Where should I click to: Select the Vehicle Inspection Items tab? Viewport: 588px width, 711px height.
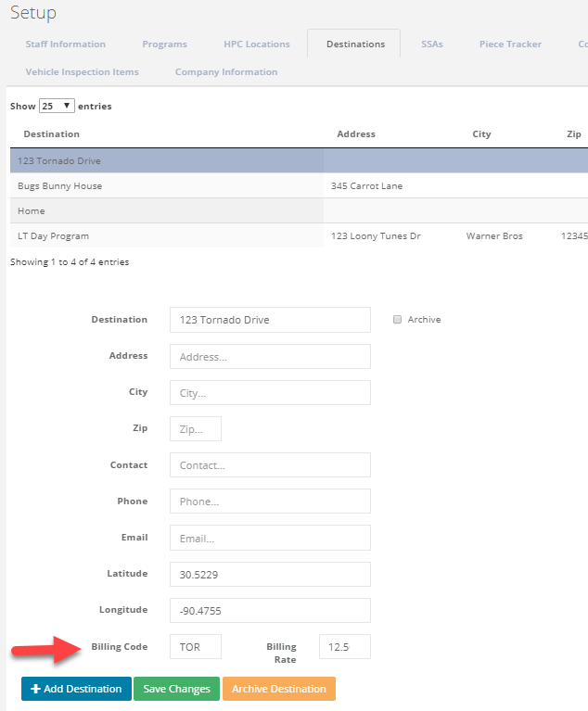point(82,72)
